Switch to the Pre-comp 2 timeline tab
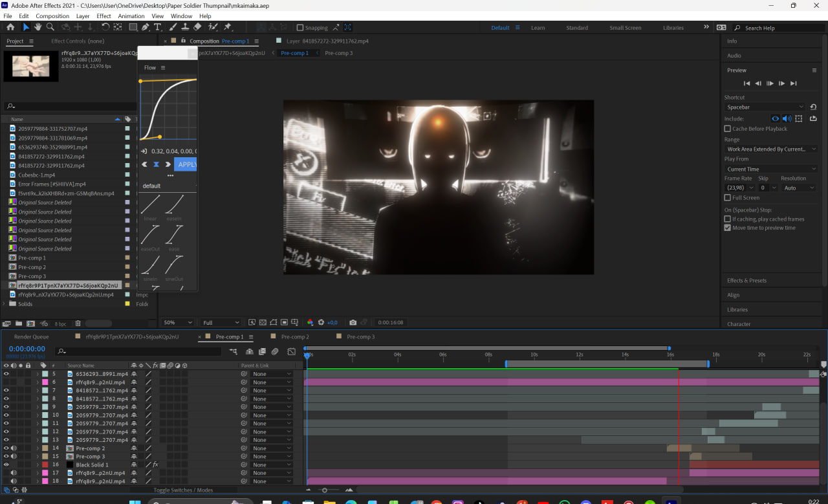Image resolution: width=828 pixels, height=504 pixels. tap(294, 336)
